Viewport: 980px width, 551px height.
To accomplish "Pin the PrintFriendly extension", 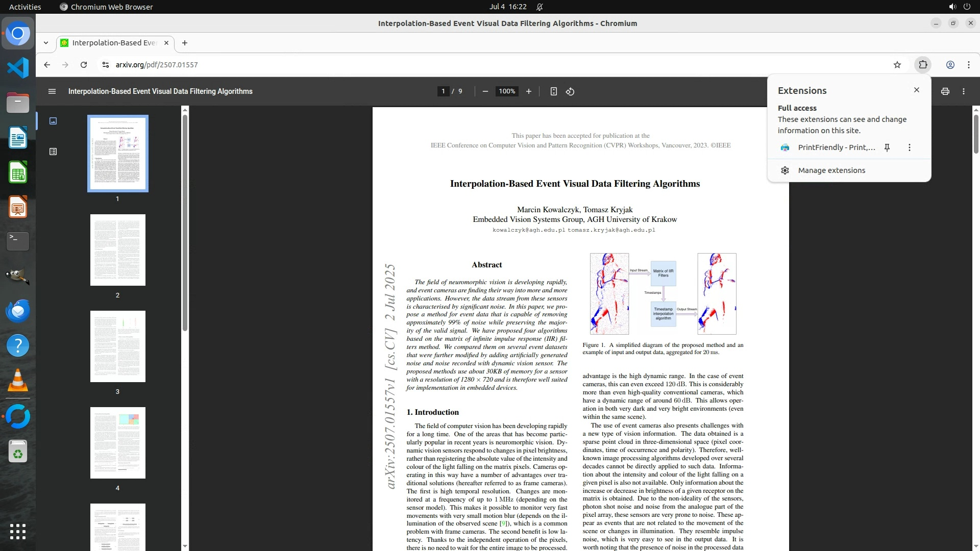I will point(887,147).
